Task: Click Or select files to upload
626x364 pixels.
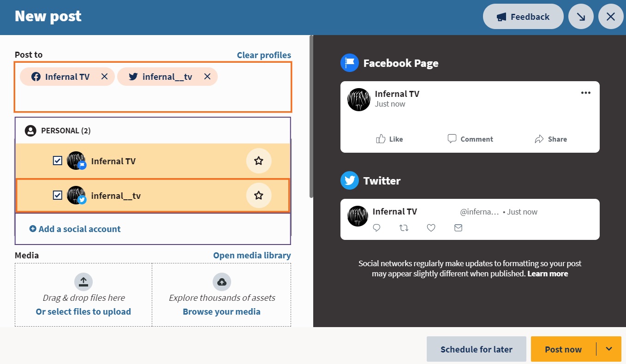Action: tap(83, 311)
